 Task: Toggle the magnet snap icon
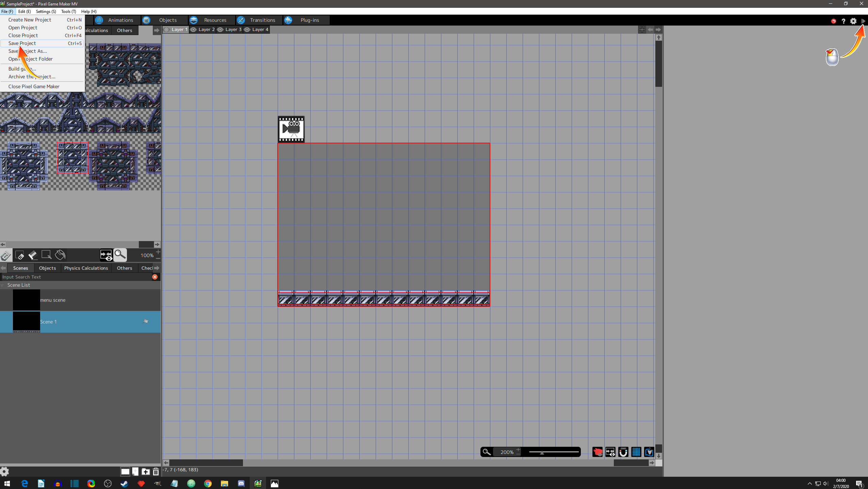click(623, 452)
